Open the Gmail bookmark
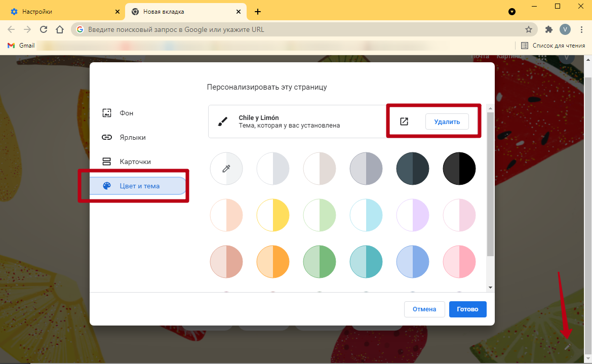This screenshot has width=592, height=364. point(21,46)
